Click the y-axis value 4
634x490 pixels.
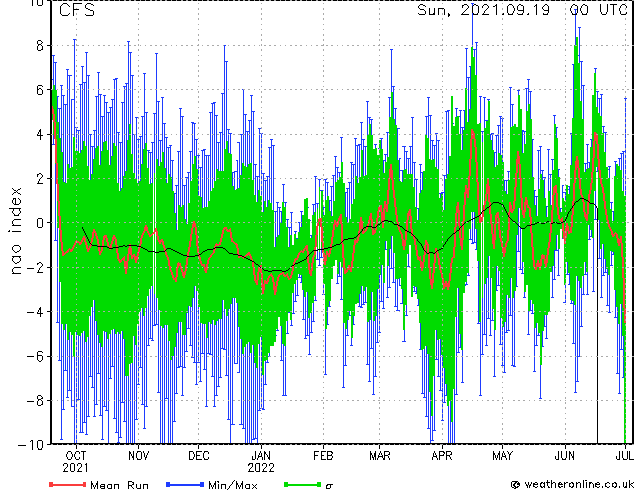coord(40,134)
